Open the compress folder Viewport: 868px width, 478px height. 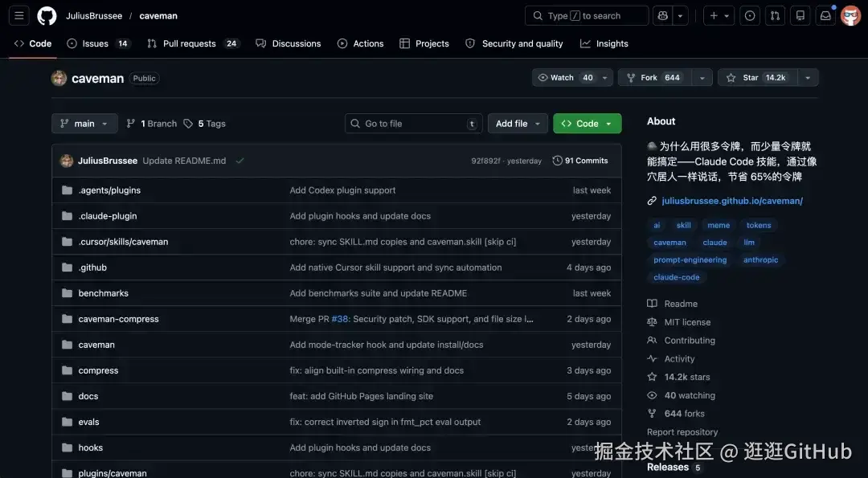pos(99,370)
